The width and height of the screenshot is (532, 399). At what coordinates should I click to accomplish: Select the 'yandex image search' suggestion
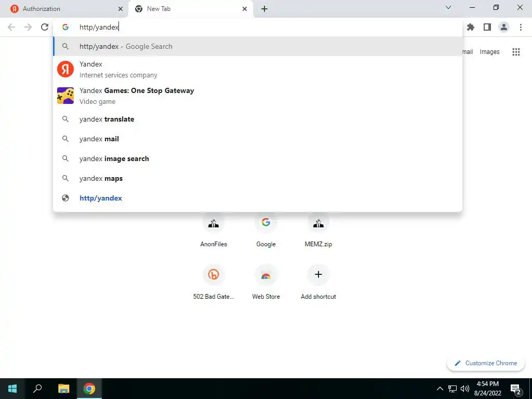[x=258, y=158]
